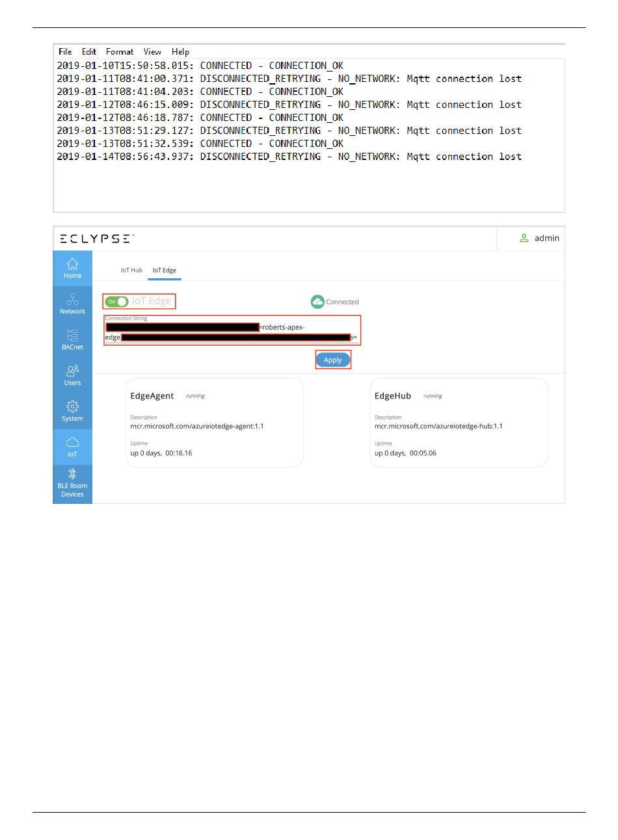The image size is (618, 840).
Task: Click the EdgeAgent module title
Action: [152, 396]
